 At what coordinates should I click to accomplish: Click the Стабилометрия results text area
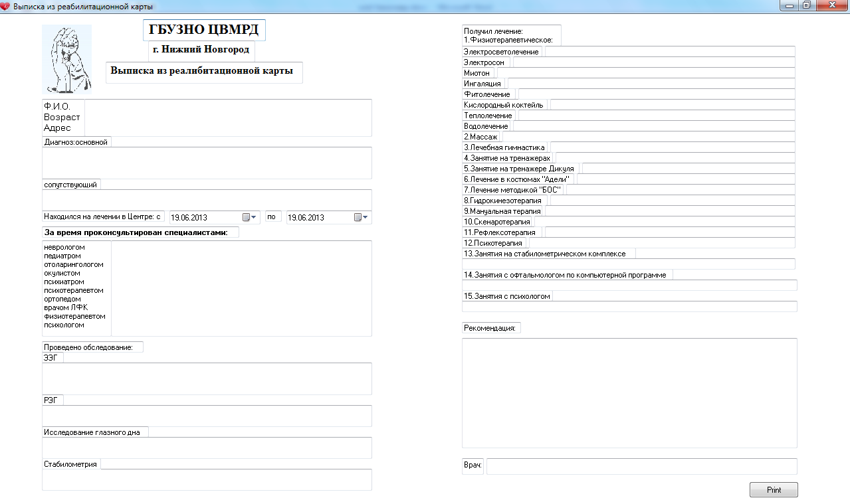point(207,479)
